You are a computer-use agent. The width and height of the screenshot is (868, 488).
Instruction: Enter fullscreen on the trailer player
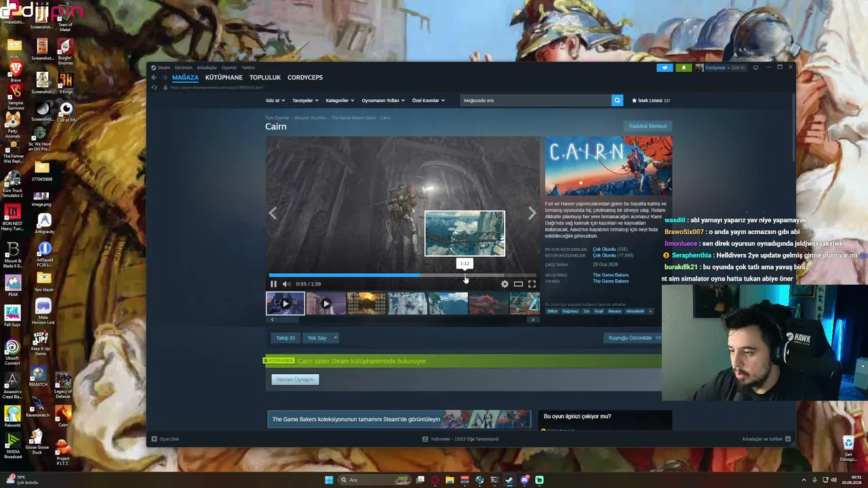[x=532, y=284]
